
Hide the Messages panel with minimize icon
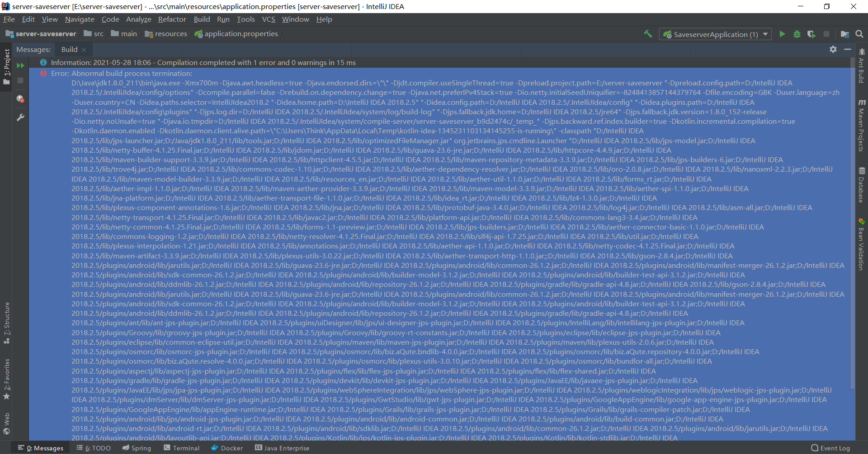coord(848,49)
